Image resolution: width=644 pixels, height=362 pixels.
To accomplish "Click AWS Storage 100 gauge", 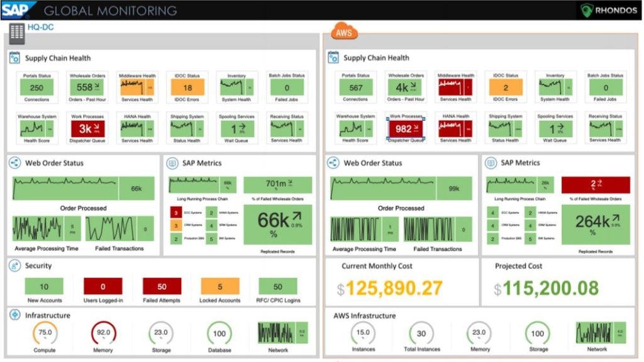I will pyautogui.click(x=538, y=333).
